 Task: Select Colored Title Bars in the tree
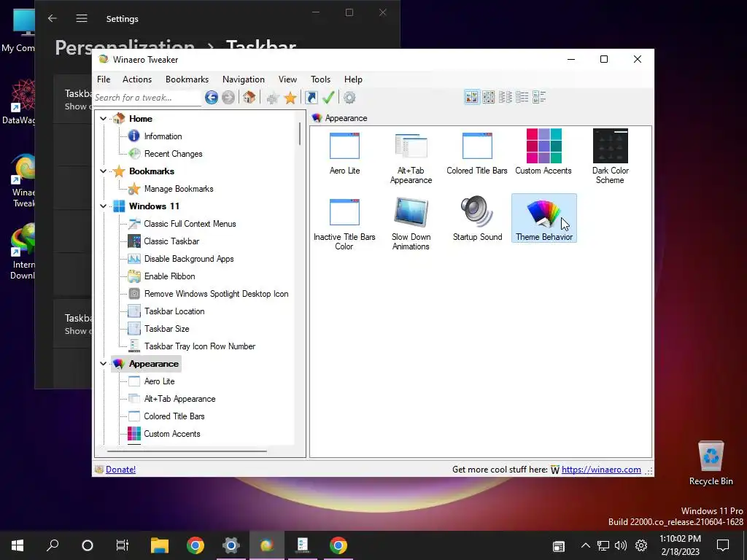[x=174, y=416]
